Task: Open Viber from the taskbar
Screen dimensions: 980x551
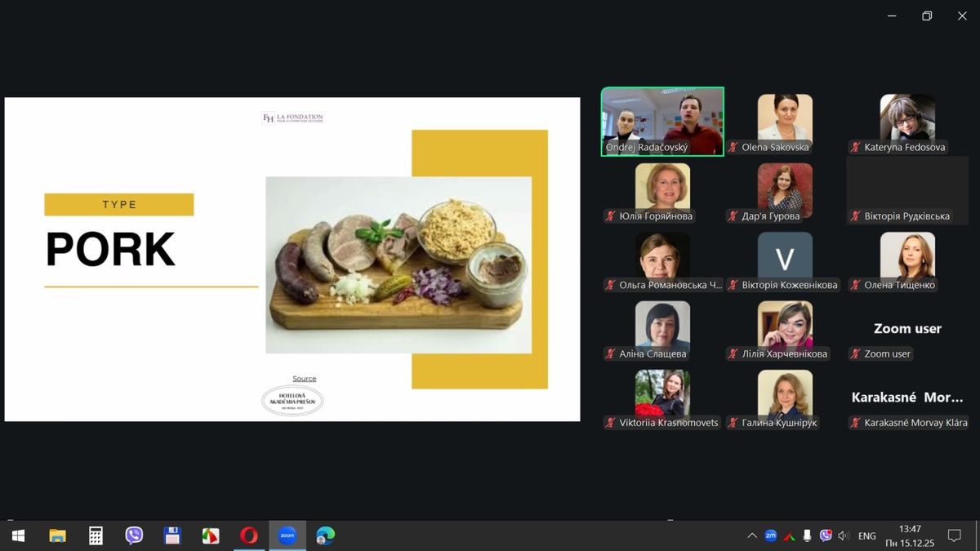Action: (x=134, y=535)
